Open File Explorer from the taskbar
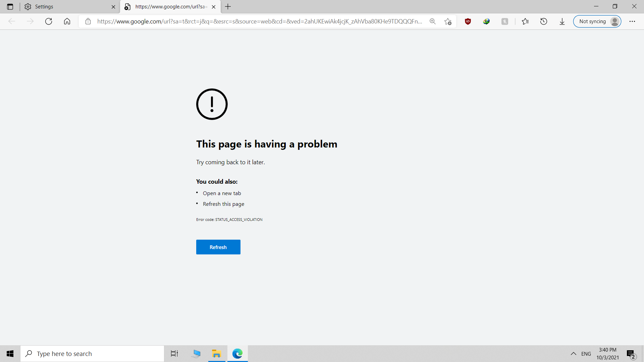The image size is (644, 362). (x=216, y=354)
